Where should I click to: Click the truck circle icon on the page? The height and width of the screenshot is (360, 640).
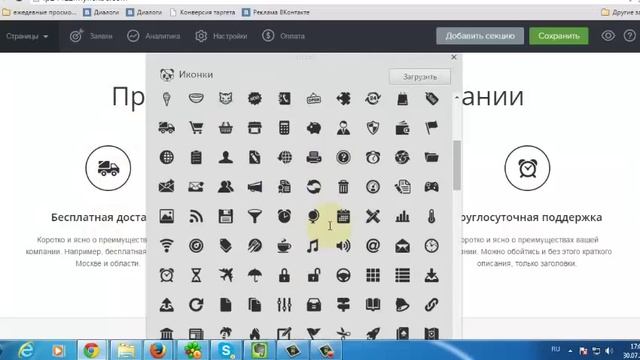click(x=108, y=168)
